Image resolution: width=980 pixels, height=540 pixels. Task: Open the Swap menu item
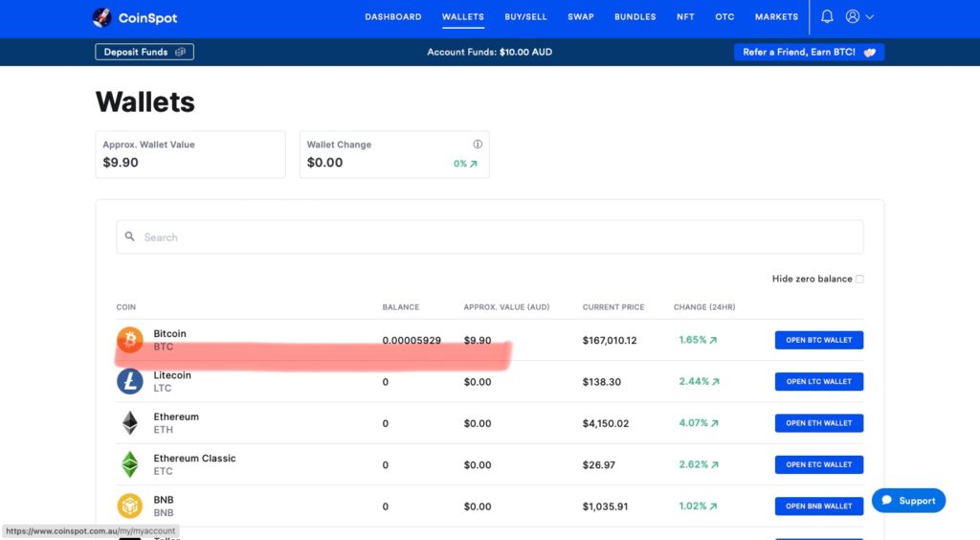tap(581, 17)
